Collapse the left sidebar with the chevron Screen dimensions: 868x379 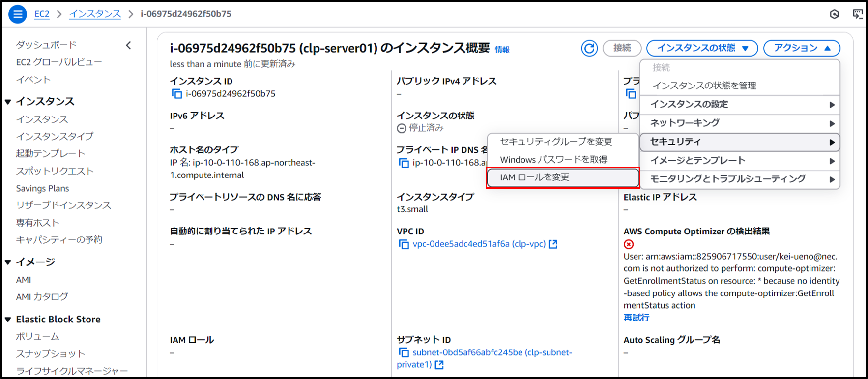[129, 45]
